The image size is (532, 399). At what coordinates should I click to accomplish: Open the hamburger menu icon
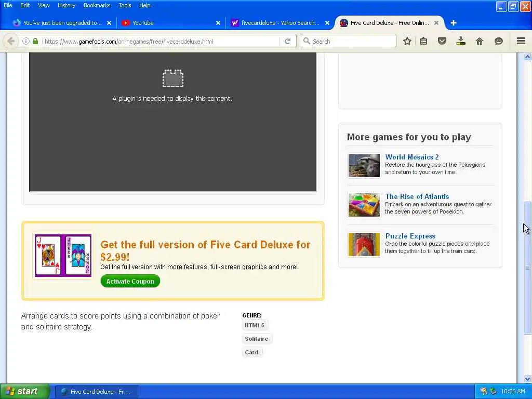521,41
